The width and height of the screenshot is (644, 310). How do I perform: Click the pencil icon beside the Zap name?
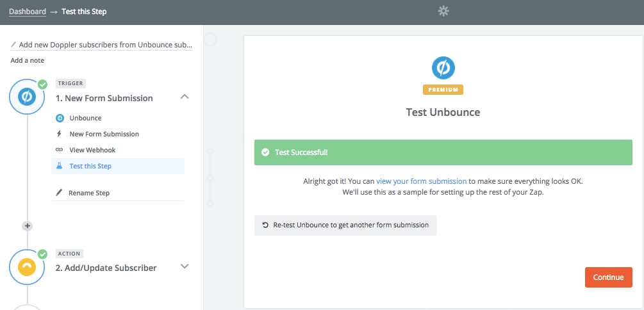click(x=13, y=44)
